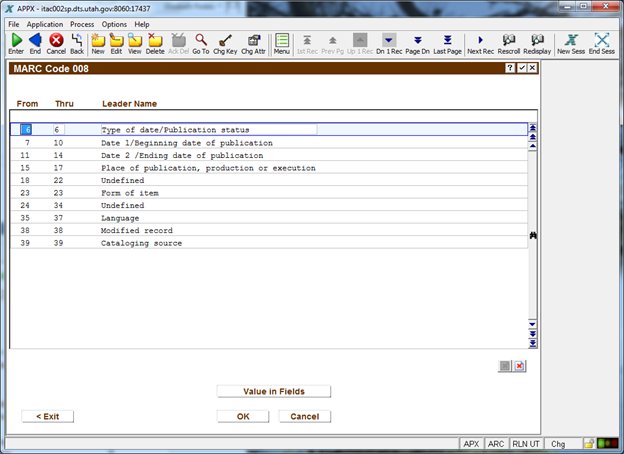Open Go To magnifier tool
This screenshot has height=454, width=624.
[x=201, y=43]
